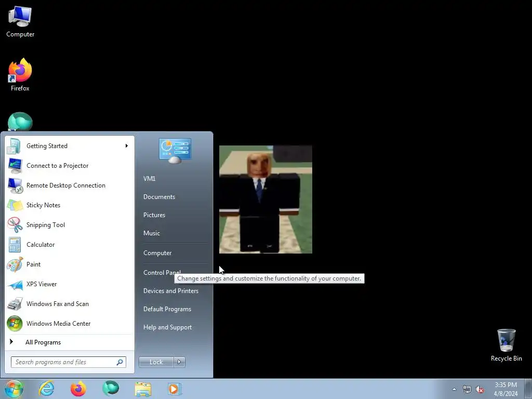Select the Firefox desktop shortcut
532x399 pixels.
coord(20,75)
